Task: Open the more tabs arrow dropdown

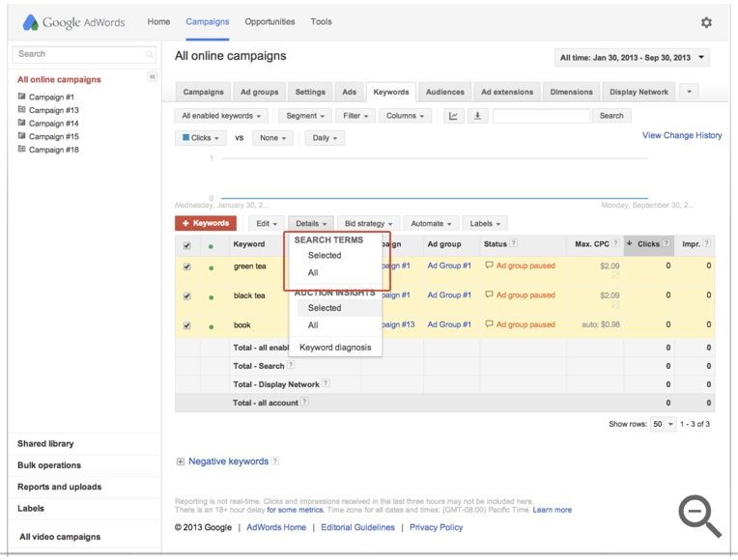Action: (689, 92)
